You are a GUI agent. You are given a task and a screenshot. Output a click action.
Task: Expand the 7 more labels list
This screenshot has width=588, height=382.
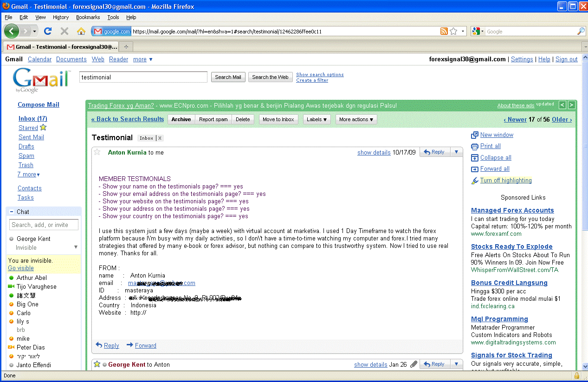(x=29, y=175)
